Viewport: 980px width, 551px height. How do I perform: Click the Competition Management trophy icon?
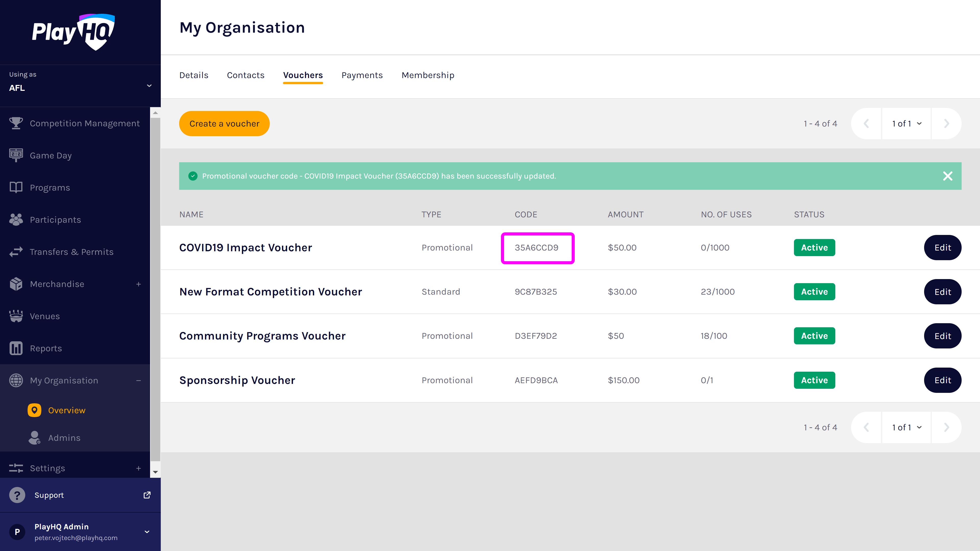(x=16, y=123)
